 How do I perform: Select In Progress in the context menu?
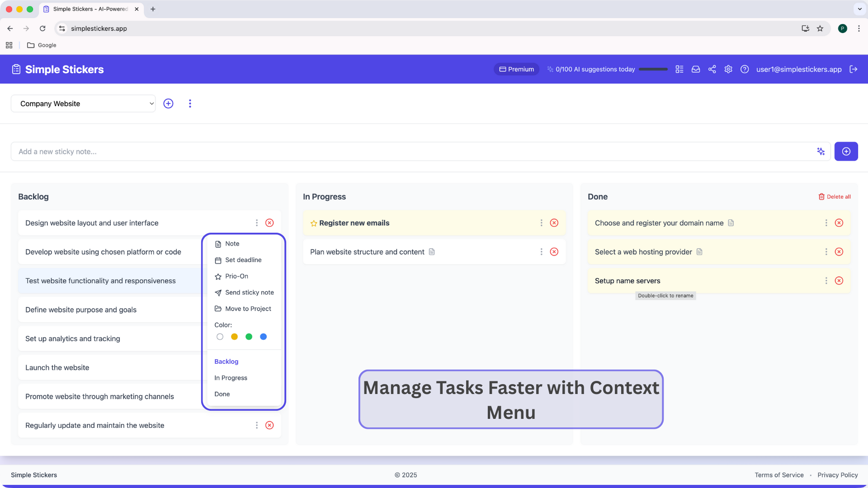click(x=231, y=378)
